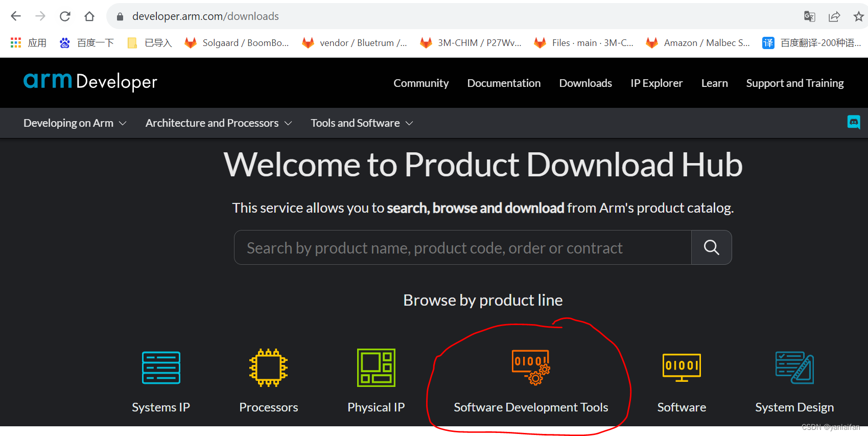Open the Solgaard / BoomBo bookmark
Viewport: 868px width, 436px height.
(237, 43)
